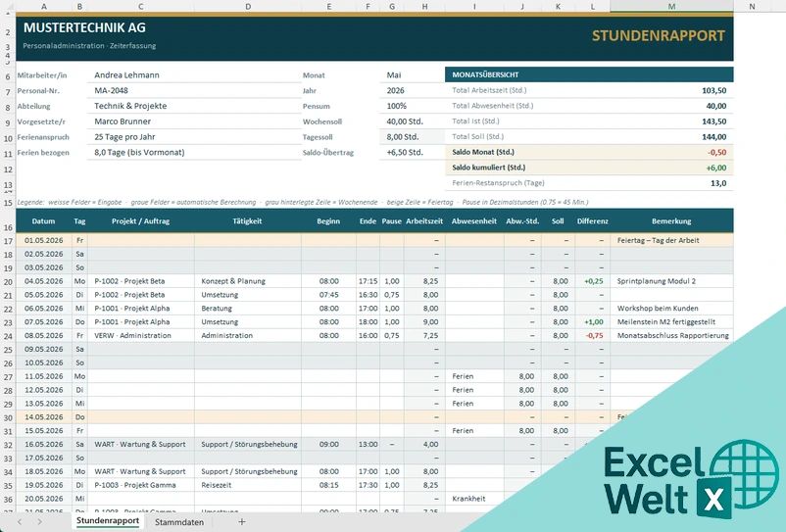Select date cell 14.05.2026
Screen dimensions: 786x532
click(x=44, y=417)
